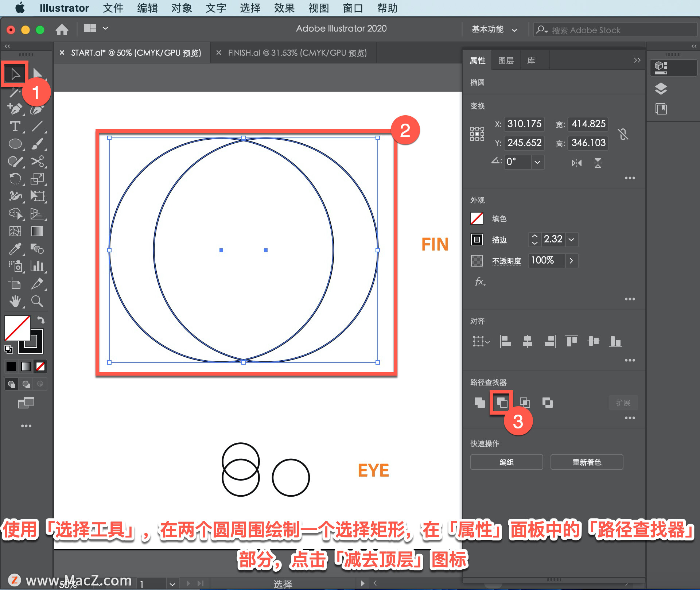Open the 不透明度 panel link
Image resolution: width=700 pixels, height=590 pixels.
[506, 261]
